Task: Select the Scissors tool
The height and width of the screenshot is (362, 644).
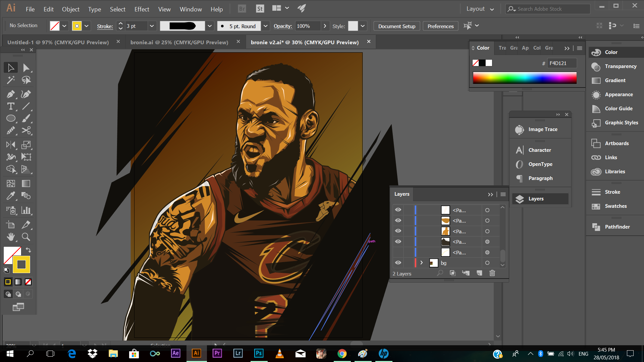Action: pos(26,130)
